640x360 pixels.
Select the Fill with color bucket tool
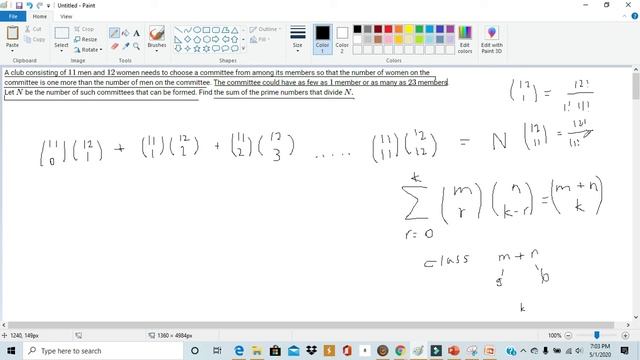coord(125,33)
